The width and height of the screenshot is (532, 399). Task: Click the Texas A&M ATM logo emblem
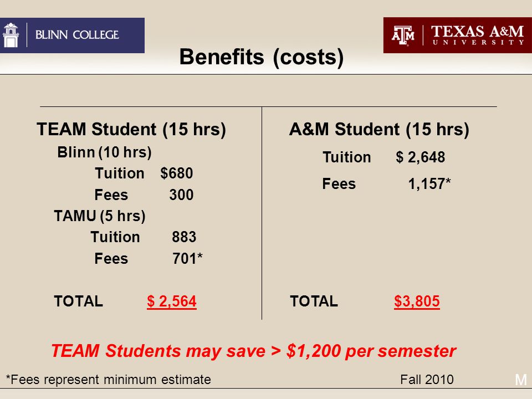[403, 35]
